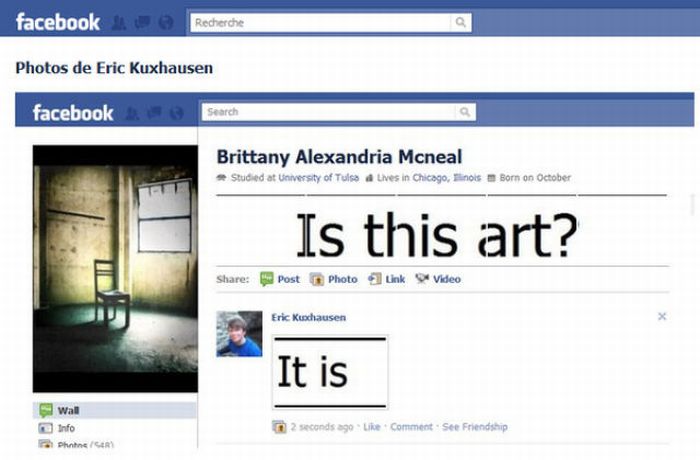Select Video share option
700x460 pixels.
[x=438, y=279]
